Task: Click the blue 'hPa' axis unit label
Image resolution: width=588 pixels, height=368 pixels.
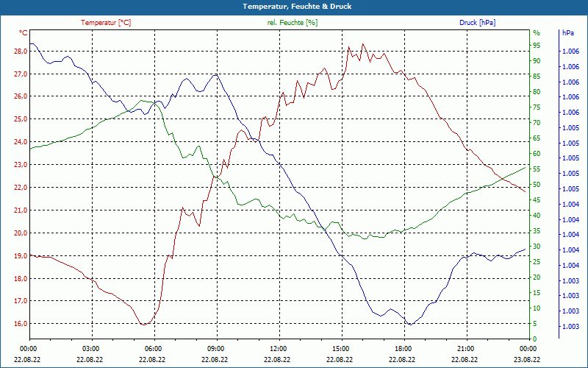Action: click(567, 33)
